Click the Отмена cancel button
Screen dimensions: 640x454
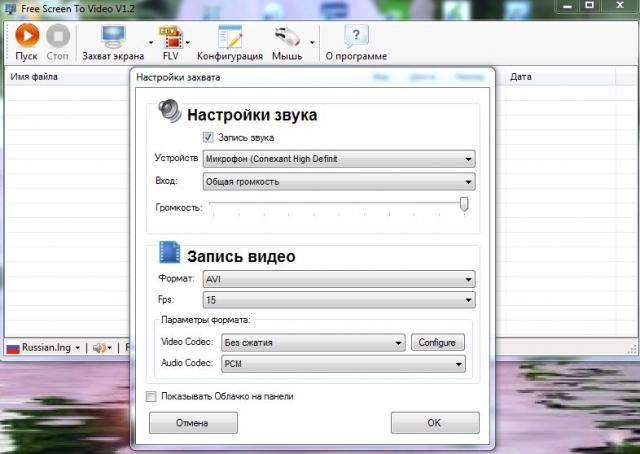pos(193,423)
